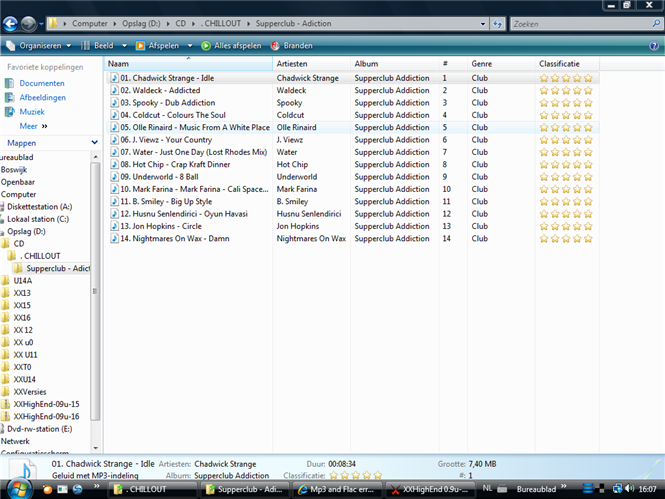665x499 pixels.
Task: Click the Afspelen button
Action: pos(158,46)
